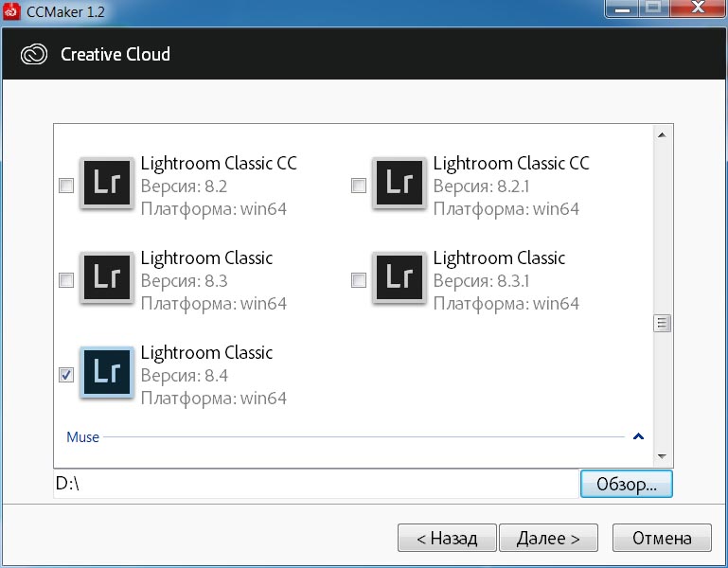This screenshot has height=568, width=728.
Task: Click 'Платформа: win64' under version 8.3
Action: pos(214,304)
